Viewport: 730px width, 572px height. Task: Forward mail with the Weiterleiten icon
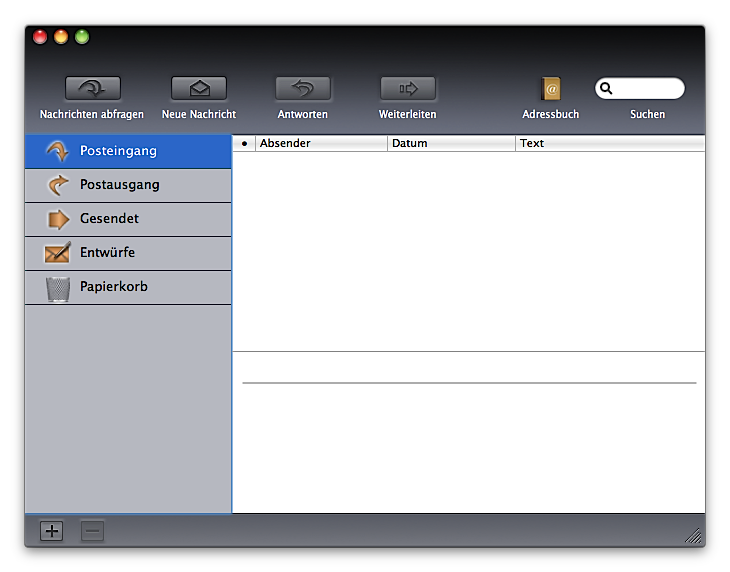coord(408,88)
